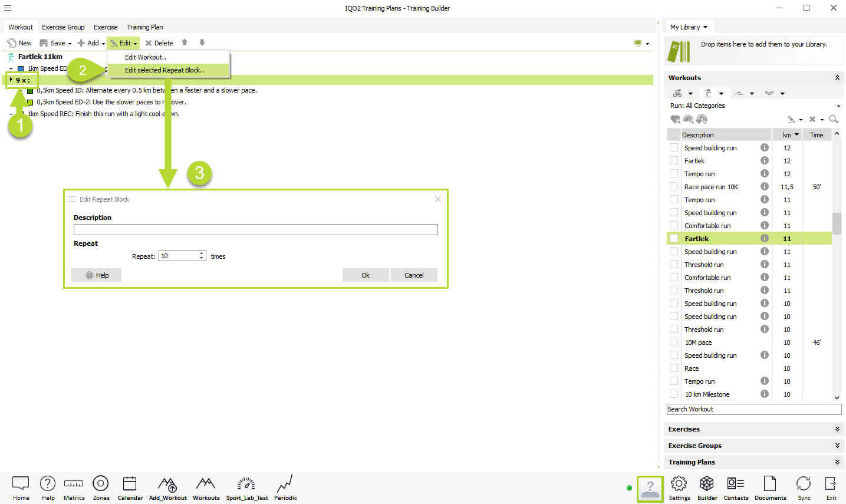
Task: Switch to the Exercise Group tab
Action: tap(63, 27)
